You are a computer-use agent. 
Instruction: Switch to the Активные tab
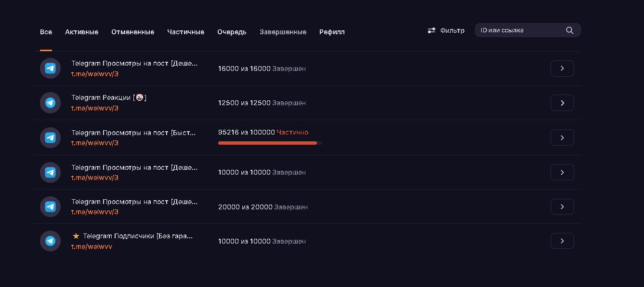pos(82,32)
